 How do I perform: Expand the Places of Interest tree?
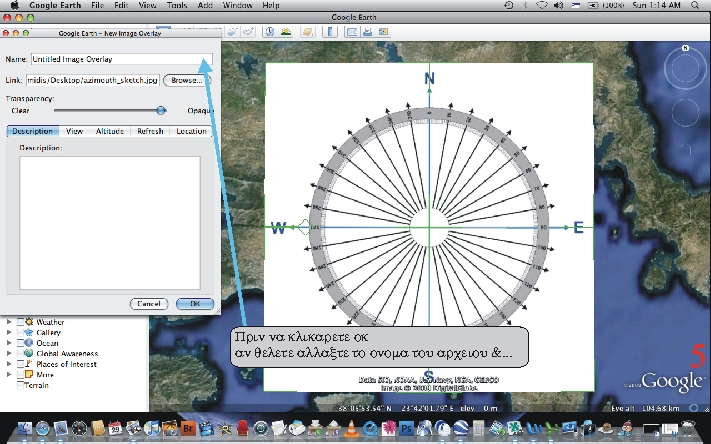pos(9,364)
